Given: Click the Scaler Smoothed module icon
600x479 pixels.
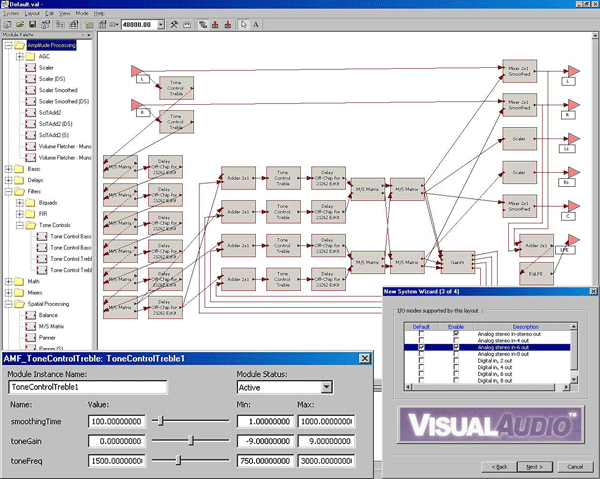Looking at the screenshot, I should coord(30,90).
